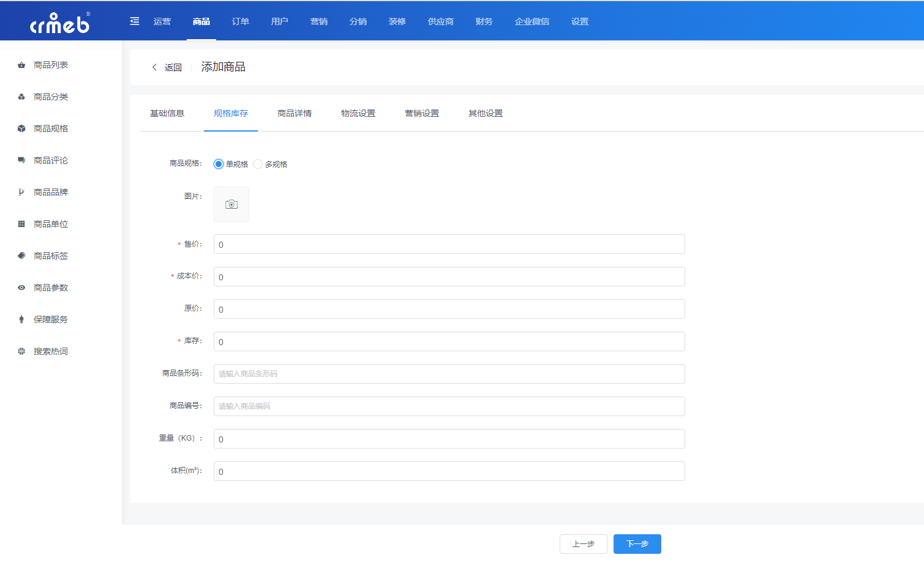Click the 商品分类 sidebar icon
This screenshot has width=924, height=563.
coord(21,97)
